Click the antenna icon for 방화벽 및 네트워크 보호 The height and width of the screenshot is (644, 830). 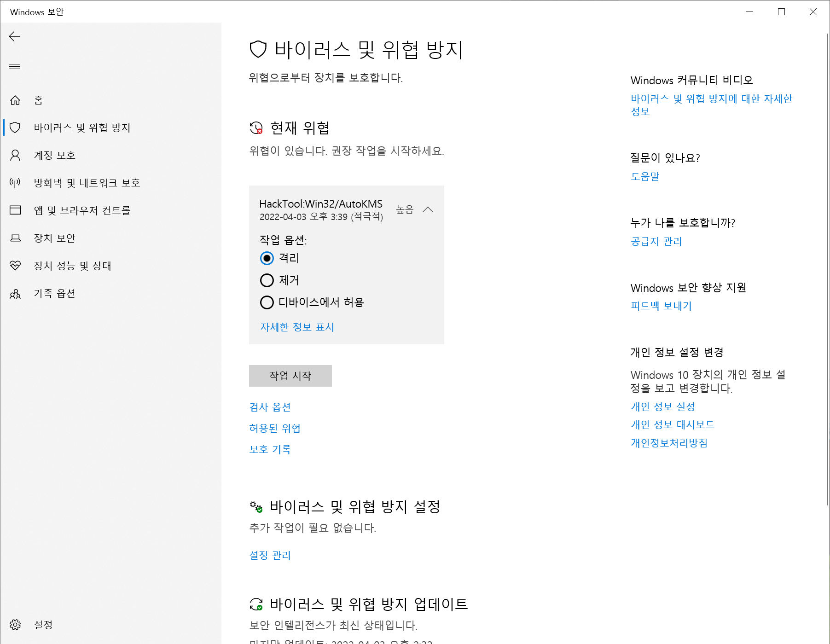tap(15, 183)
